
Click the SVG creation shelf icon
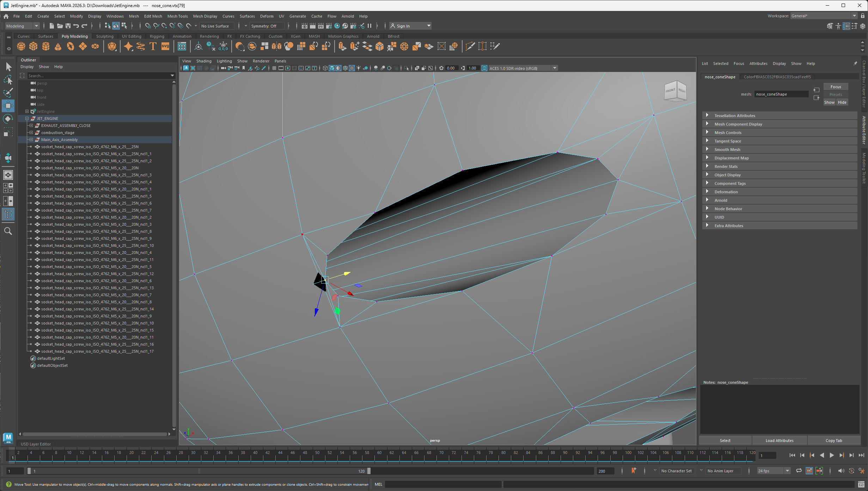165,46
